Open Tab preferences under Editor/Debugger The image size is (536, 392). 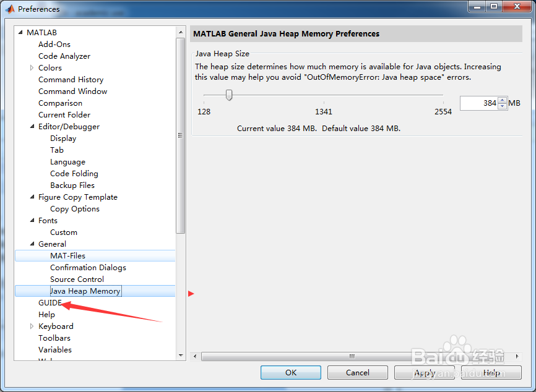(57, 150)
